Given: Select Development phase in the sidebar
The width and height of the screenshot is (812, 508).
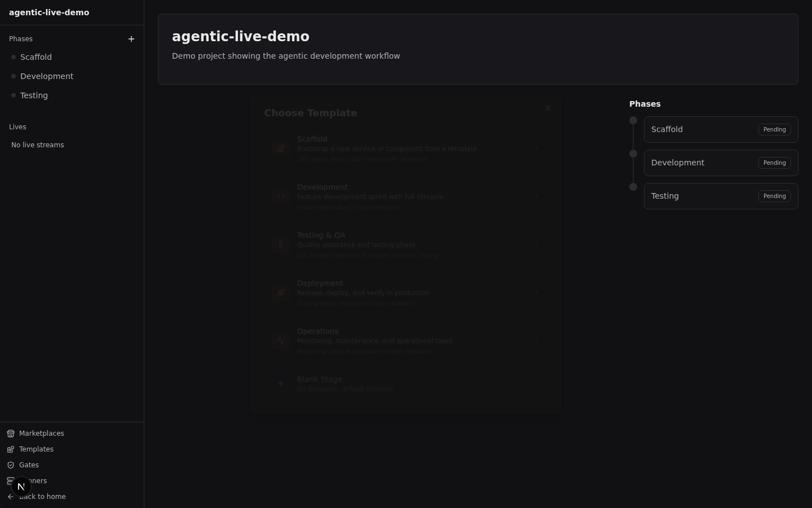Looking at the screenshot, I should click(47, 76).
